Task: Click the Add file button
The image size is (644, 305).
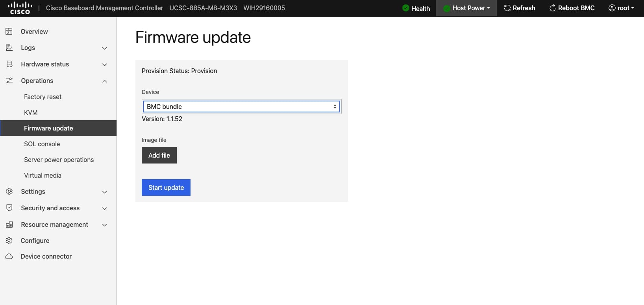Action: 159,155
